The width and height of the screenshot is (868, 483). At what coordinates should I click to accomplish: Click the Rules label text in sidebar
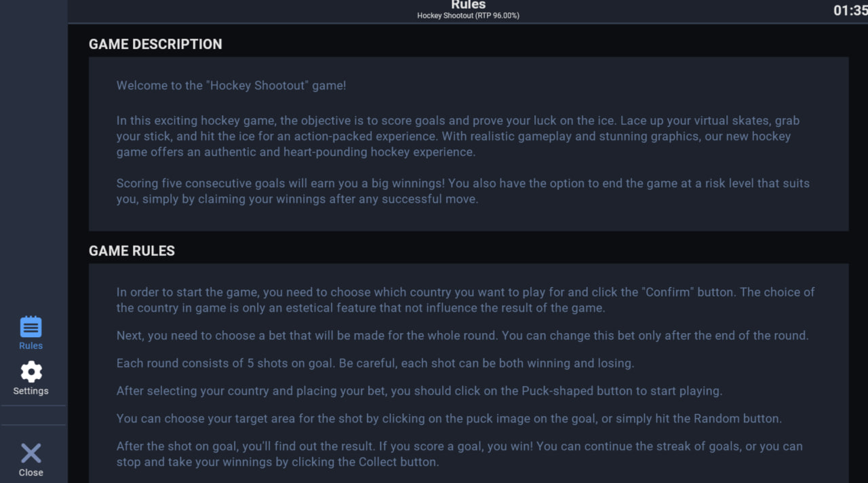(31, 345)
